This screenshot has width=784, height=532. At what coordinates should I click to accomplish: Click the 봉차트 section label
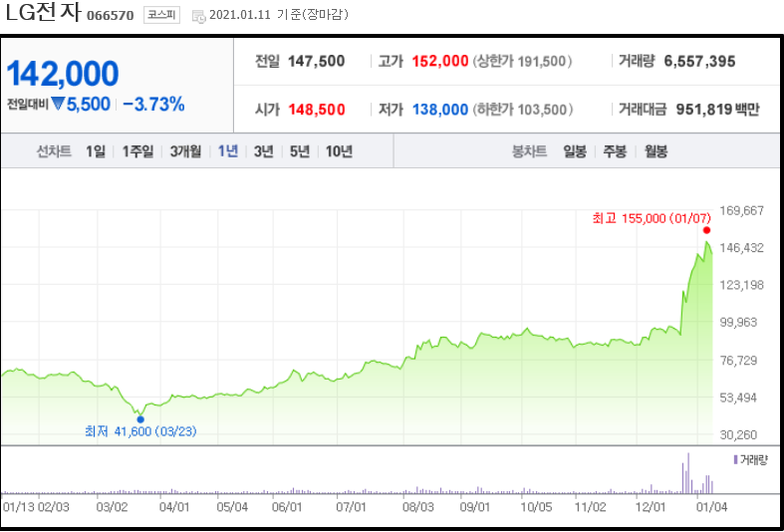pyautogui.click(x=530, y=151)
